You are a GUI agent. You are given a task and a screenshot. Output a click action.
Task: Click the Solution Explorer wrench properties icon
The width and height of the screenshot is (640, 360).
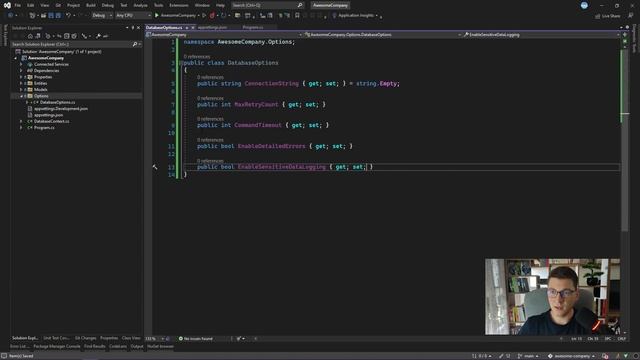click(98, 36)
